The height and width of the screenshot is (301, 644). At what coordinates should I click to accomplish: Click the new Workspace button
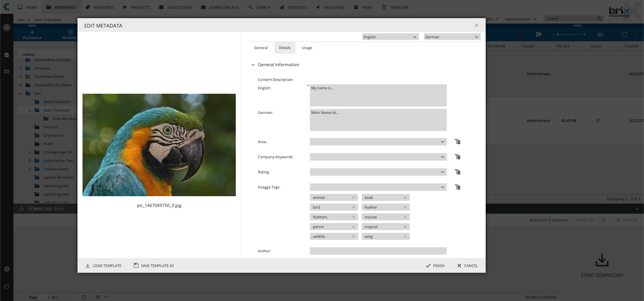pyautogui.click(x=32, y=35)
